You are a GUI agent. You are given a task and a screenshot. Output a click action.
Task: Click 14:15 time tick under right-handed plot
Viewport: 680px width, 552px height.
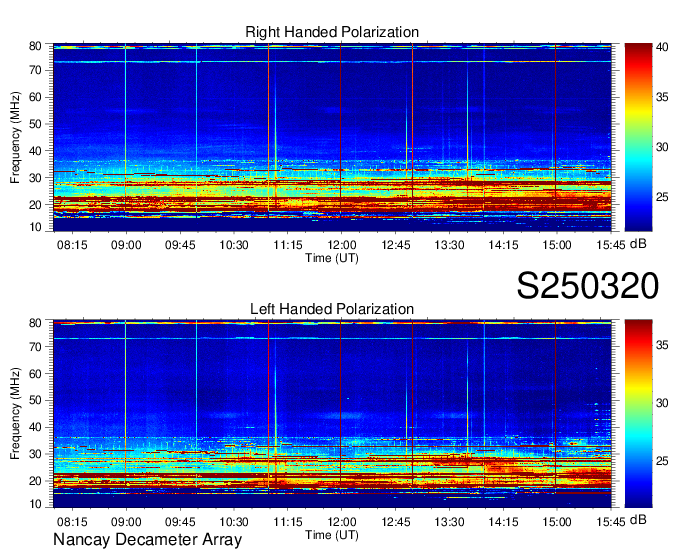(503, 245)
